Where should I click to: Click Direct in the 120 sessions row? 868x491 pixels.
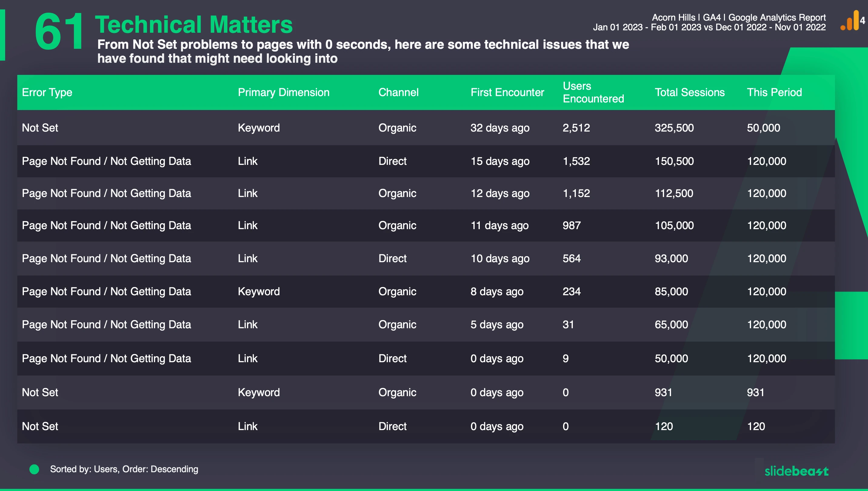click(392, 426)
